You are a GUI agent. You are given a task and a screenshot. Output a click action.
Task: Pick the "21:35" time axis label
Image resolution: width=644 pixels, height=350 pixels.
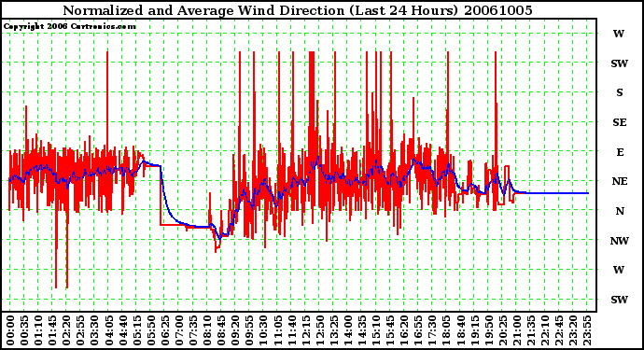point(531,330)
